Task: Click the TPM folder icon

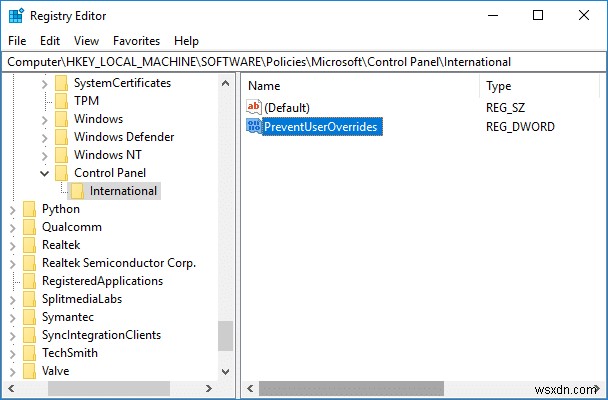Action: pos(61,101)
